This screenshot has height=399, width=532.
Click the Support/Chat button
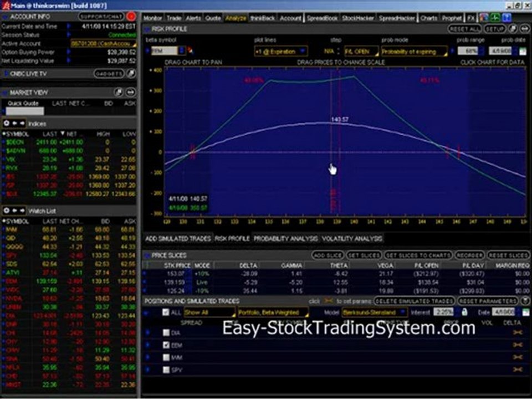101,16
